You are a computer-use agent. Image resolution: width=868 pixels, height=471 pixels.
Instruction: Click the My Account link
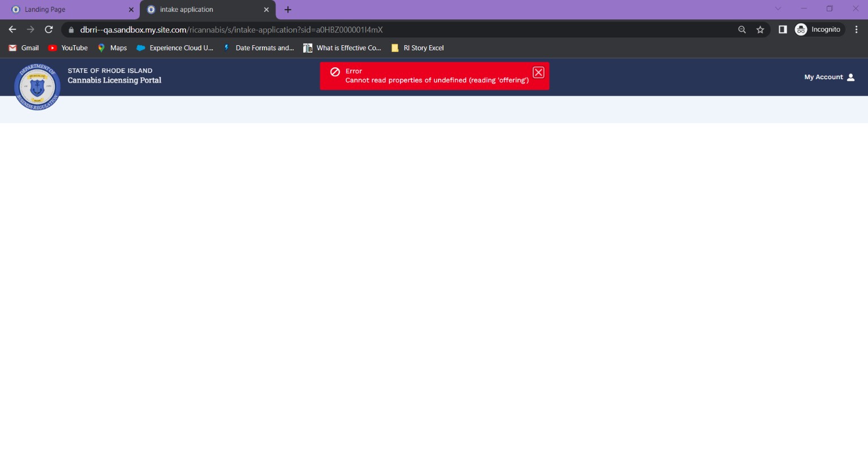coord(823,77)
